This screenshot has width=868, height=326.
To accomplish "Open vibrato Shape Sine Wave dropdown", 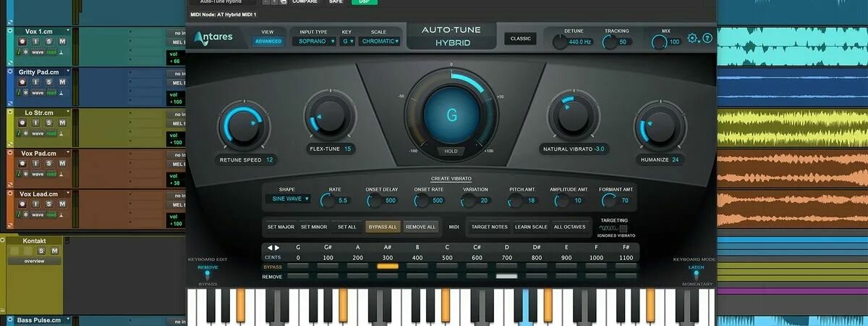I will 288,198.
